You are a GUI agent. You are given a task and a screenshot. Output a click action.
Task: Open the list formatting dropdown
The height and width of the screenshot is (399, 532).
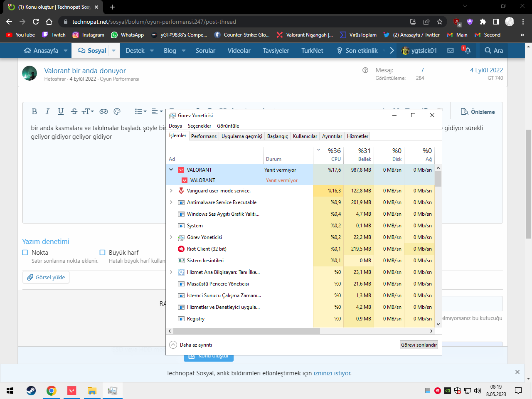(140, 111)
